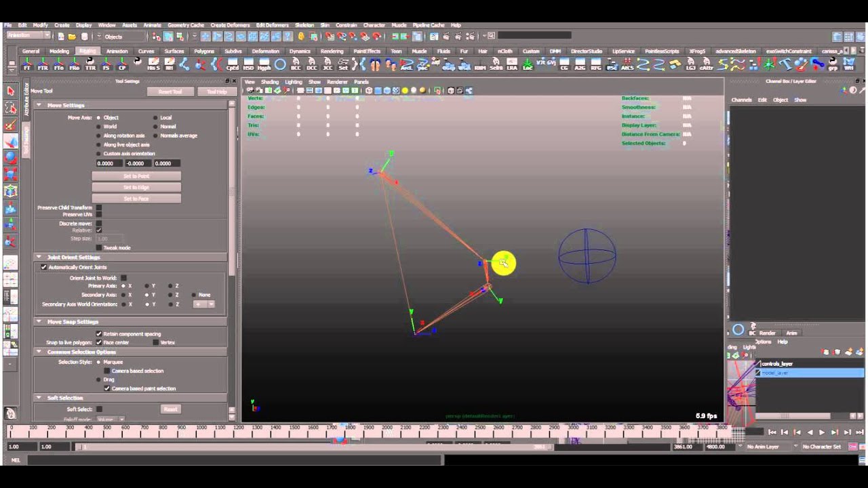868x488 pixels.
Task: Expand the Soft Selection section
Action: tap(39, 397)
